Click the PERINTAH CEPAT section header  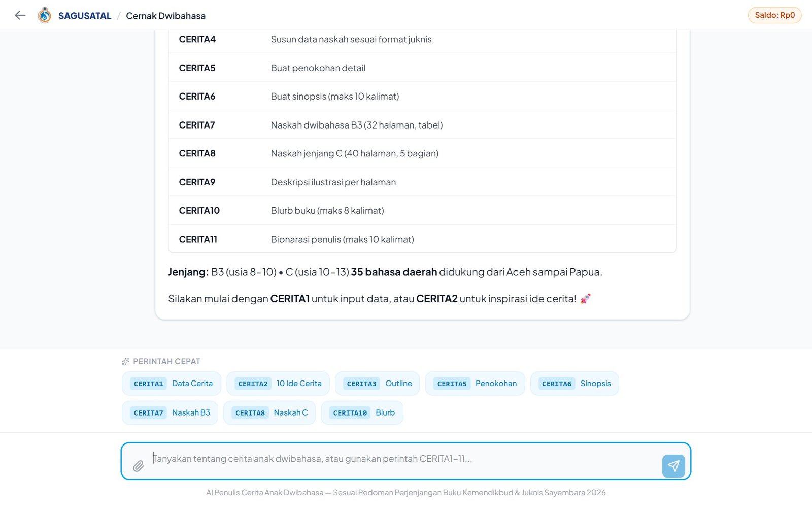pyautogui.click(x=166, y=361)
